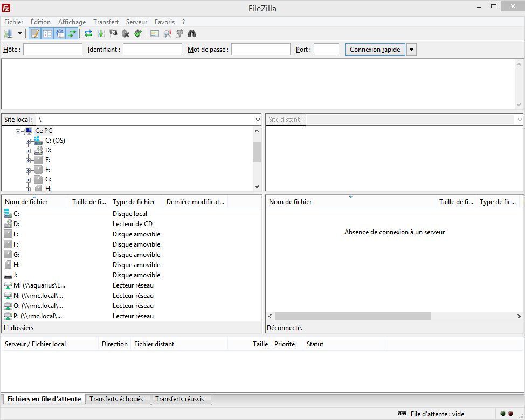Expand the C: (OS) tree node

pos(28,141)
